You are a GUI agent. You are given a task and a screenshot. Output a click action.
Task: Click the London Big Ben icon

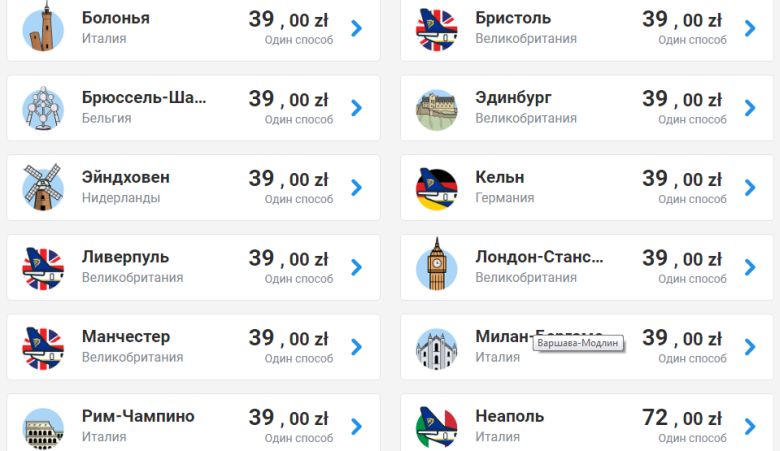(436, 266)
